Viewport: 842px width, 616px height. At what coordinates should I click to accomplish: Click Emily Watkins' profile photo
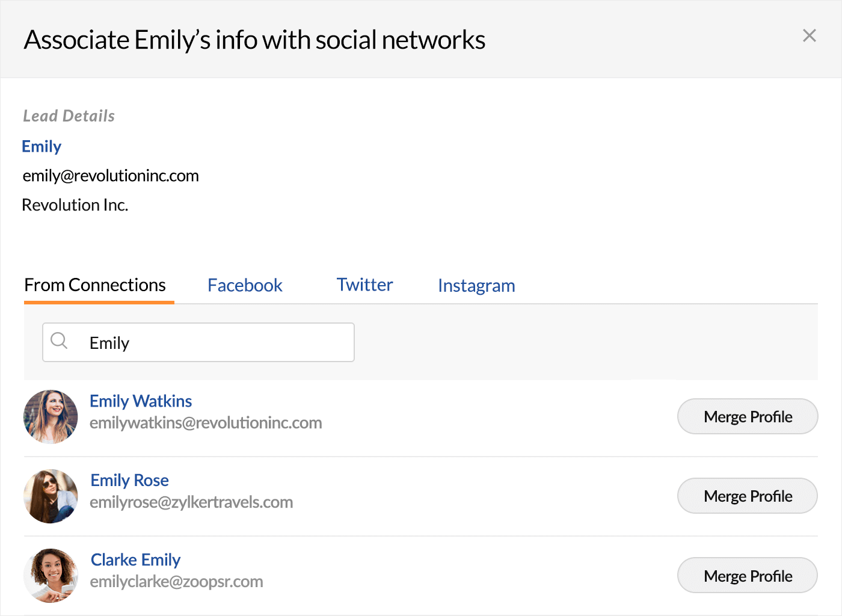pos(51,417)
